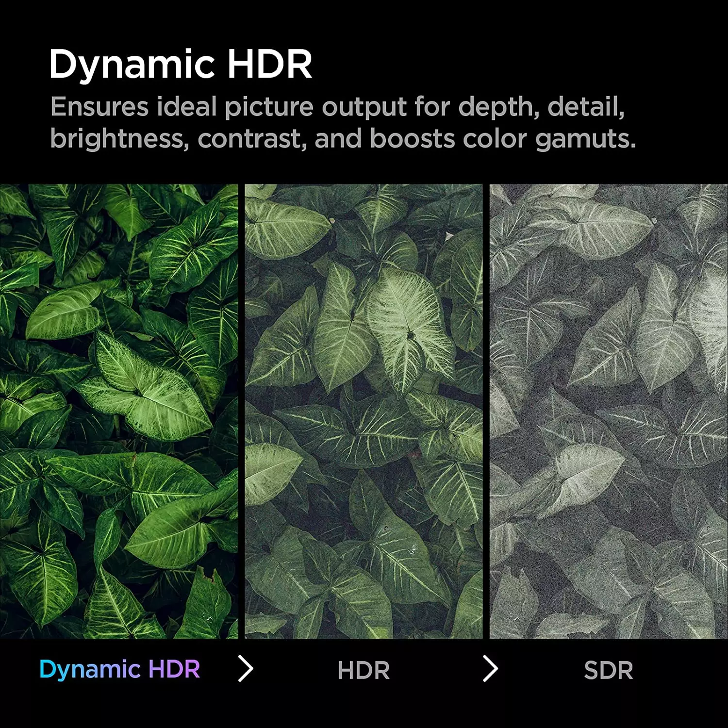Click the Dynamic HDR gradient label
Viewport: 728px width, 728px height.
point(119,671)
